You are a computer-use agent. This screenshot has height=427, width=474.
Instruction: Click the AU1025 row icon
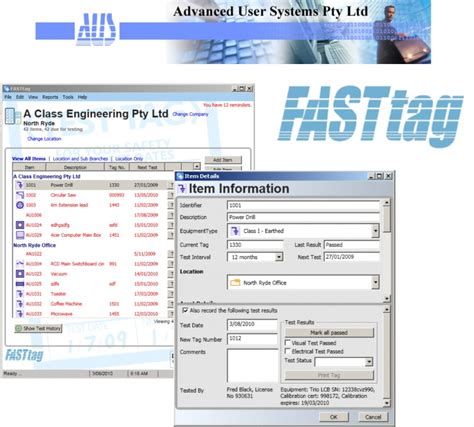pos(20,284)
